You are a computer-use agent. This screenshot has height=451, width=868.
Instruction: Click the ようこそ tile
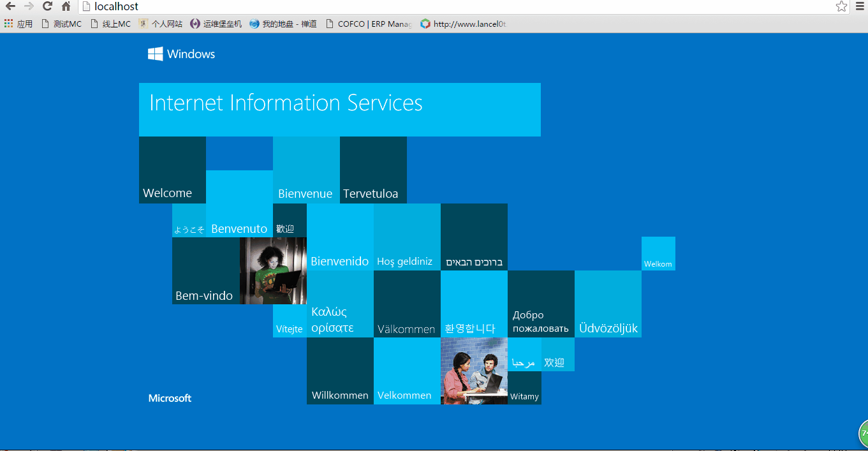(x=189, y=220)
